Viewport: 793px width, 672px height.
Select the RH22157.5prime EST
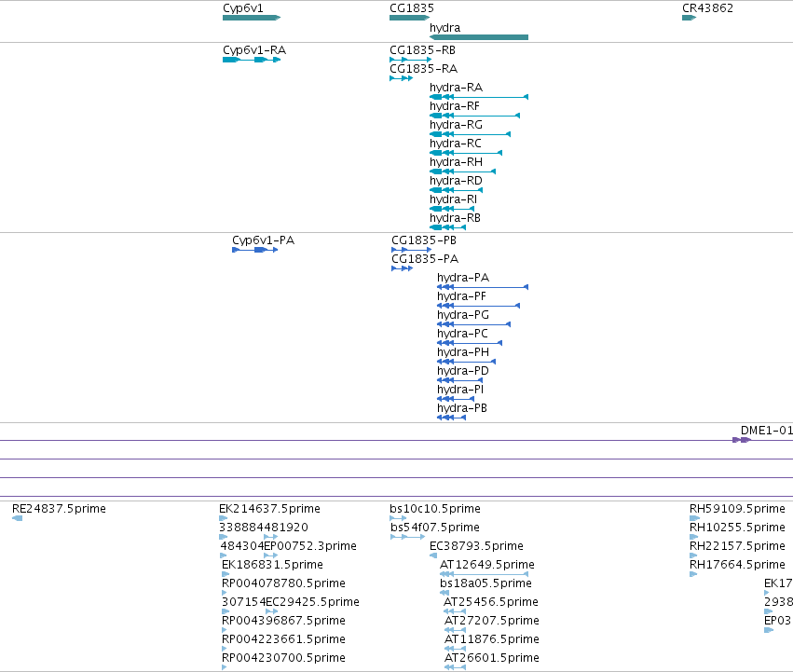tap(693, 555)
